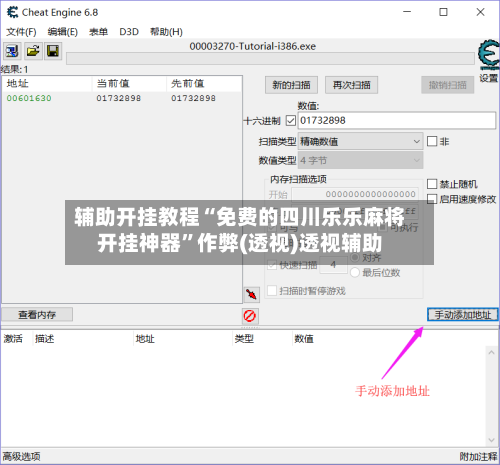The height and width of the screenshot is (465, 500).
Task: Toggle the 十六进制 hex checkbox
Action: coord(291,120)
